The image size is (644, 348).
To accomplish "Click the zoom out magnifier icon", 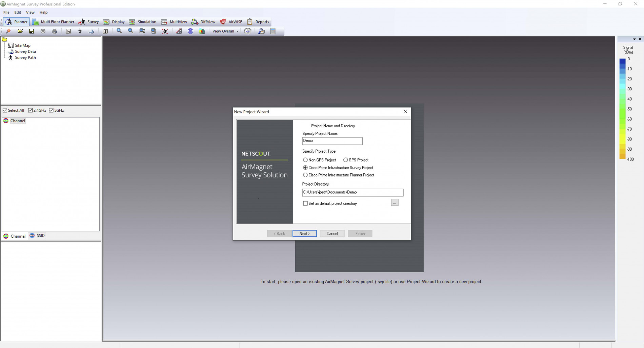I will coord(130,31).
